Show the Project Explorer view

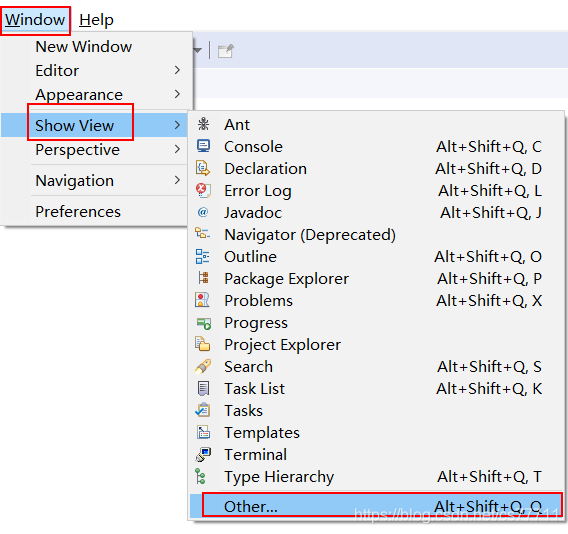(377, 345)
